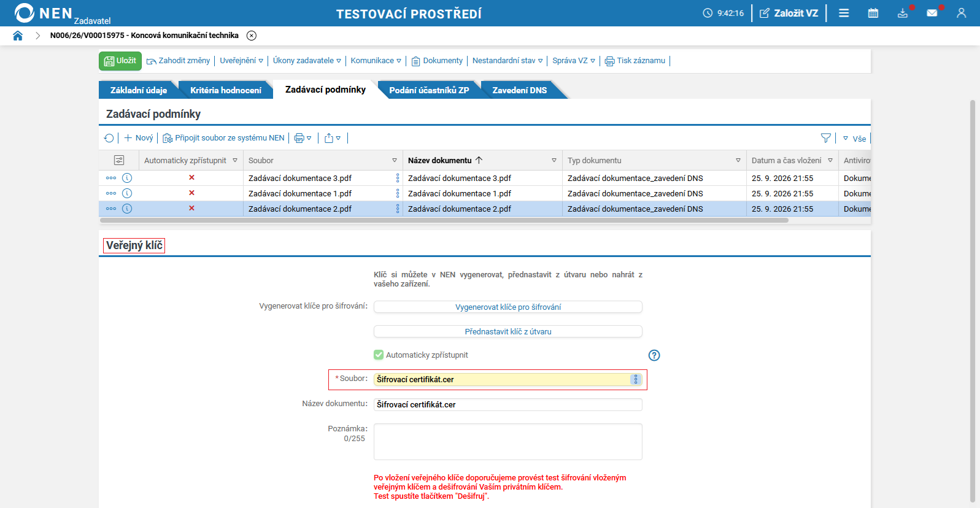Viewport: 980px width, 508px height.
Task: Open the help question mark icon
Action: pyautogui.click(x=654, y=355)
